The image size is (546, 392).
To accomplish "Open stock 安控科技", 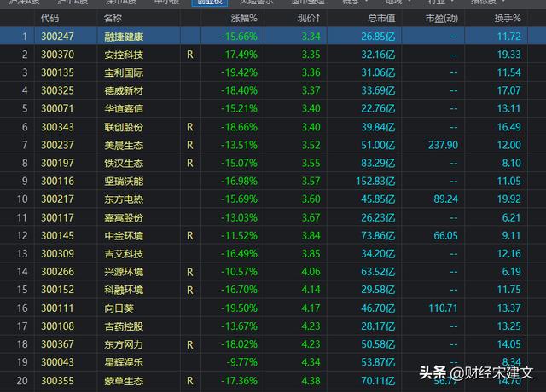I will pyautogui.click(x=124, y=55).
